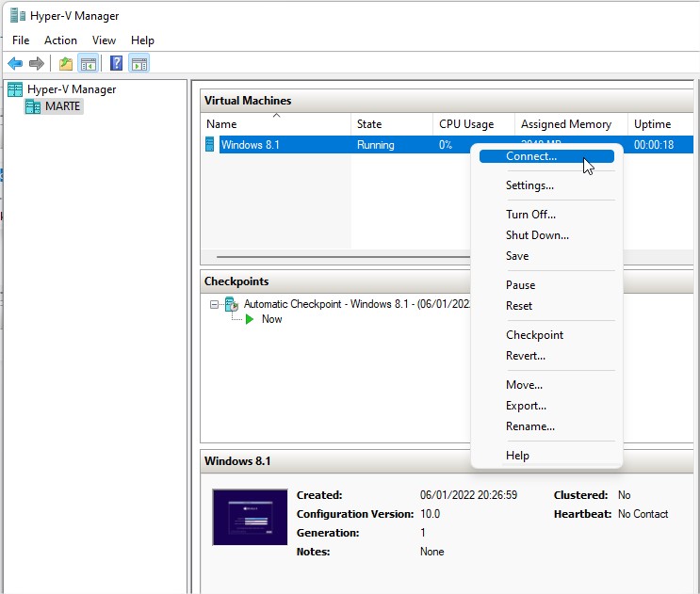Click the Checkpoints panel header
Viewport: 700px width, 594px height.
pyautogui.click(x=334, y=281)
